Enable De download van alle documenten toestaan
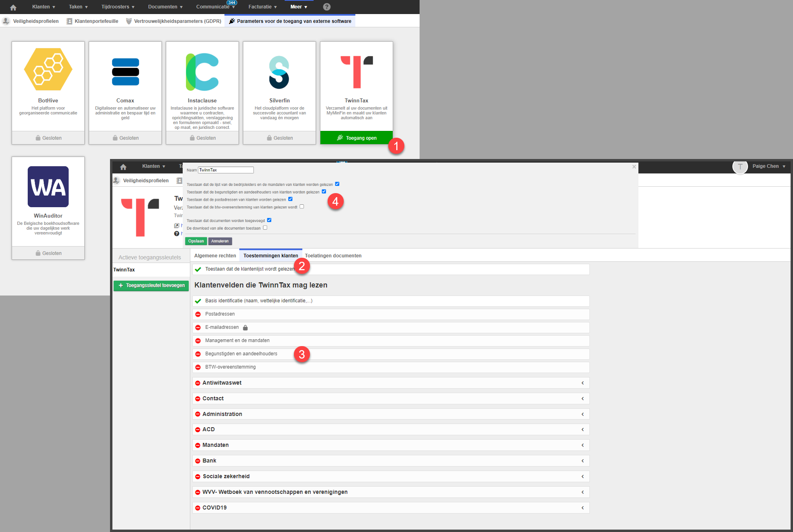The height and width of the screenshot is (532, 793). [x=265, y=228]
